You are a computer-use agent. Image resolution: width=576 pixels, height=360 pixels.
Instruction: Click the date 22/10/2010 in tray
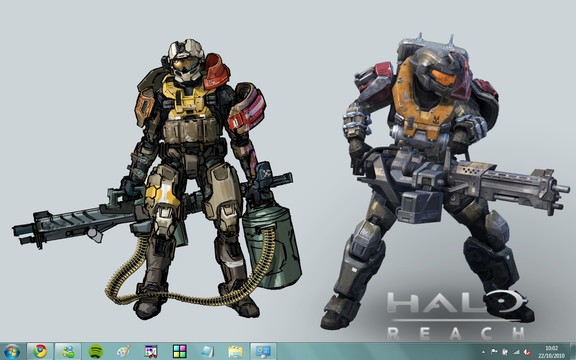click(x=551, y=356)
